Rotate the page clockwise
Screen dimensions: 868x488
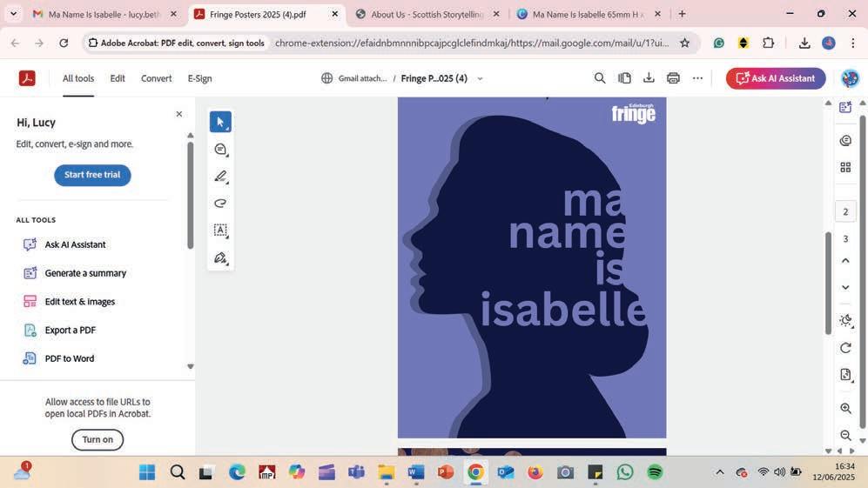pos(845,348)
